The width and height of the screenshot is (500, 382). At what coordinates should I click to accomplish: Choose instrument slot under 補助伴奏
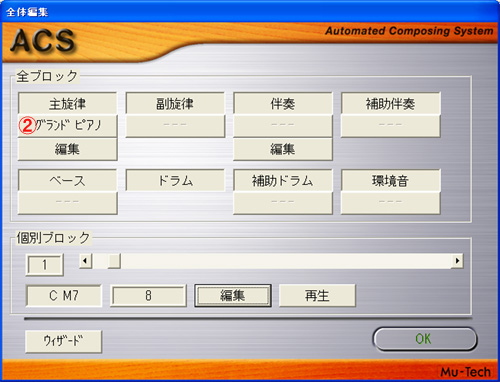[391, 126]
